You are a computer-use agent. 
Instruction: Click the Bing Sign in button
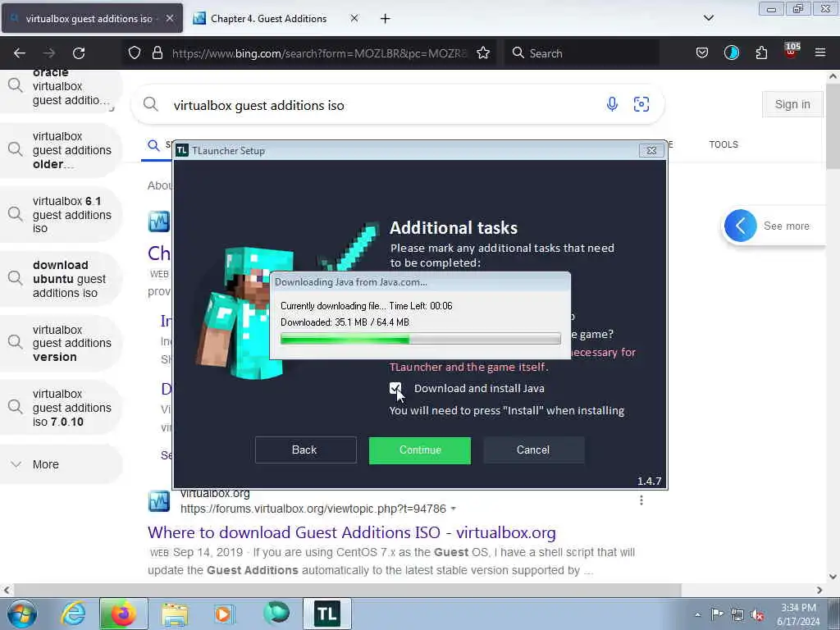(x=792, y=104)
